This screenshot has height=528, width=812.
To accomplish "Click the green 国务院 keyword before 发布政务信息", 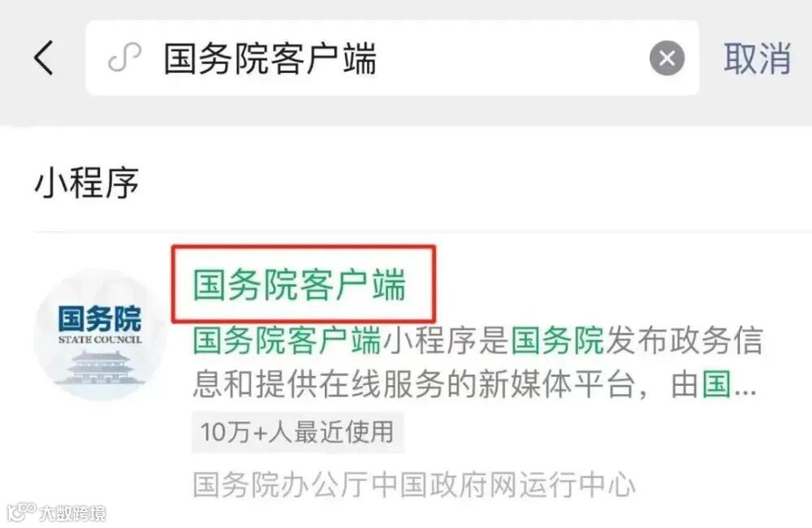I will click(557, 340).
